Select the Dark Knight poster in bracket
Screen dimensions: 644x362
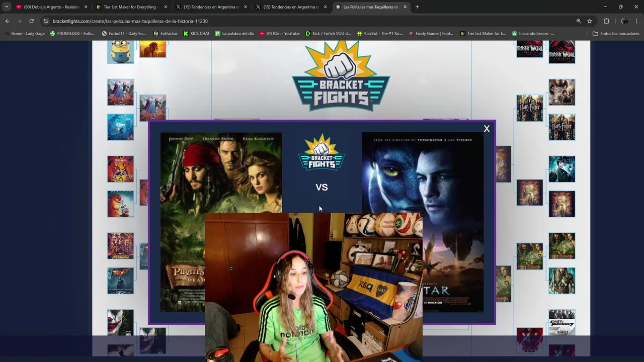[120, 281]
